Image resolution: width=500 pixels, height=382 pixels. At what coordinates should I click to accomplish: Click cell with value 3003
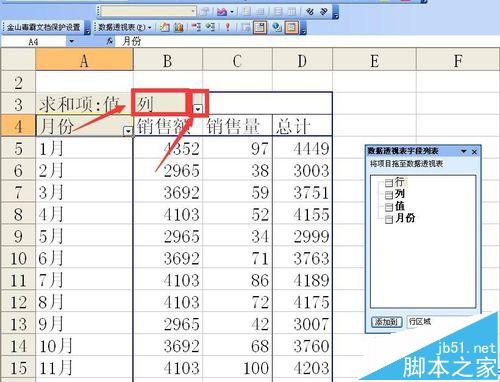click(x=302, y=170)
